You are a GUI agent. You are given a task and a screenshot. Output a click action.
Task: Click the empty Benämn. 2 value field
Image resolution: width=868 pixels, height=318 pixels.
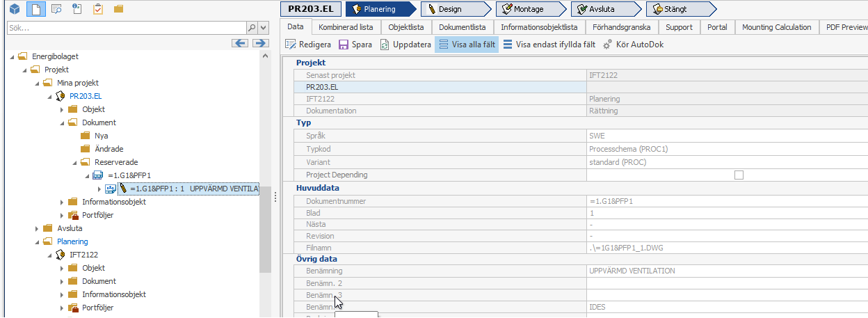coord(727,283)
